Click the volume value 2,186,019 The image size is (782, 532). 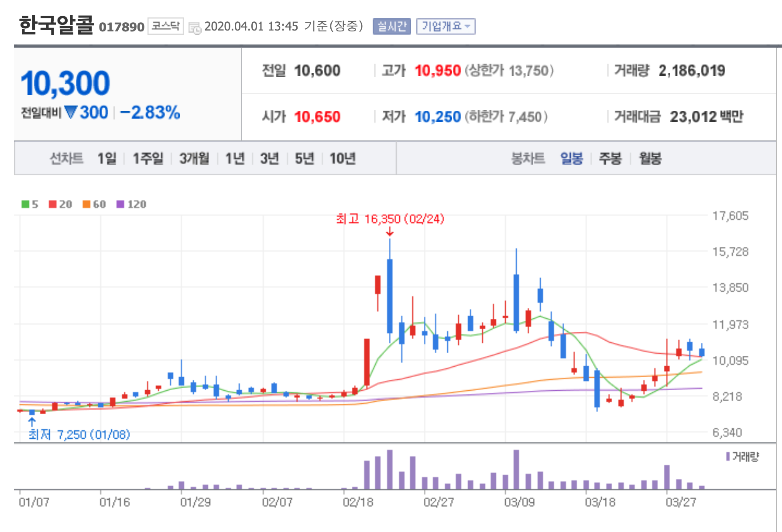pos(692,71)
